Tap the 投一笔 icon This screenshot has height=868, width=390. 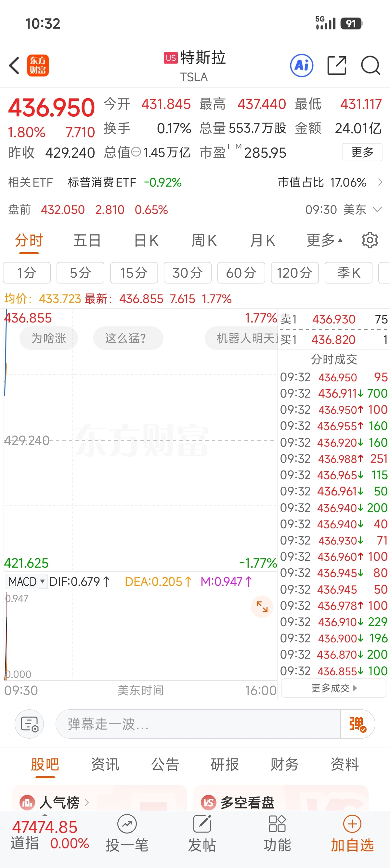(x=127, y=824)
